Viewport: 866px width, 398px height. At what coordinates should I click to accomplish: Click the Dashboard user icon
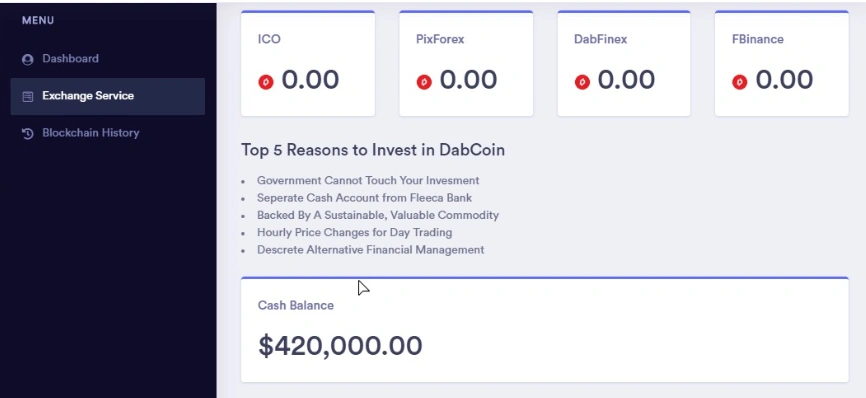coord(27,60)
